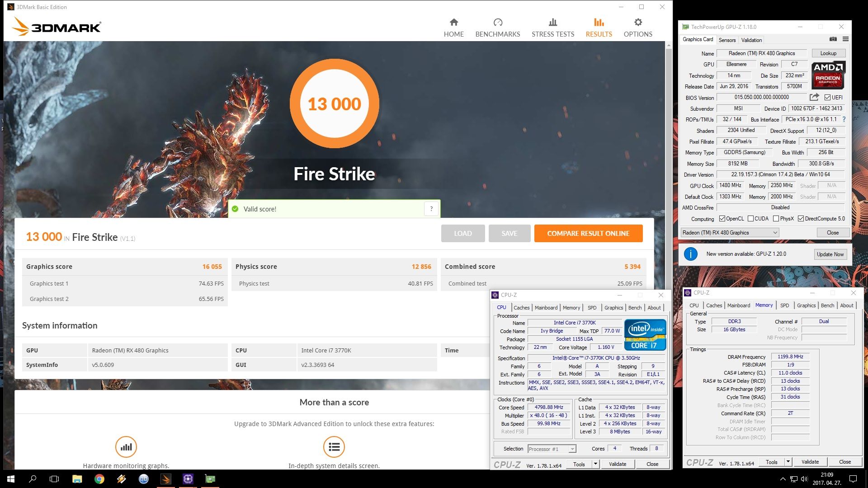The height and width of the screenshot is (488, 868).
Task: Toggle the UEFI checkbox
Action: coord(827,98)
